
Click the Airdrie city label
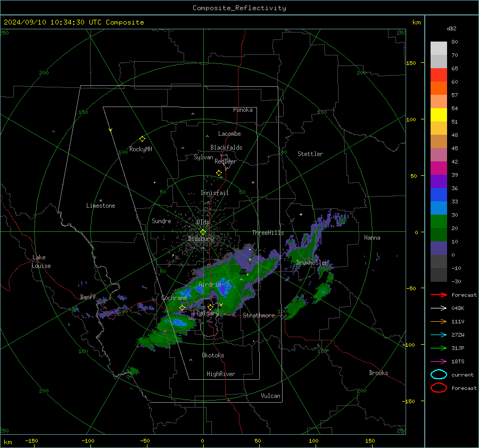pos(210,284)
